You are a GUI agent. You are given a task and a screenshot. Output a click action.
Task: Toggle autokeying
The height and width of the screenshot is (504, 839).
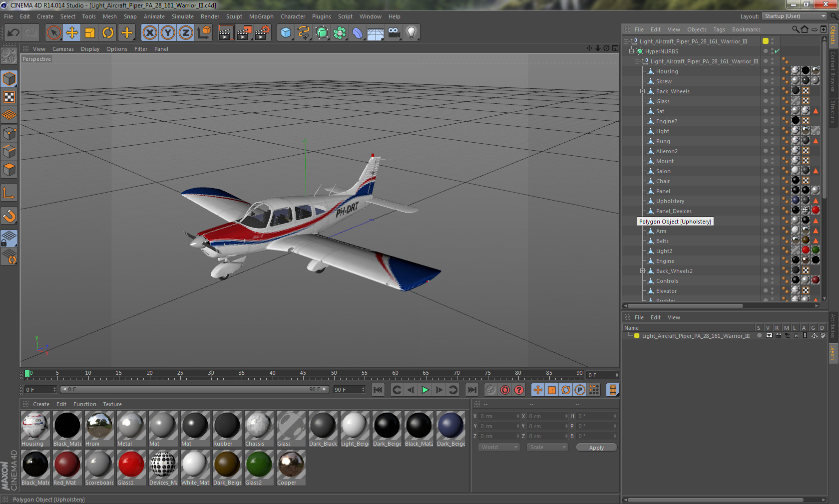tap(505, 390)
